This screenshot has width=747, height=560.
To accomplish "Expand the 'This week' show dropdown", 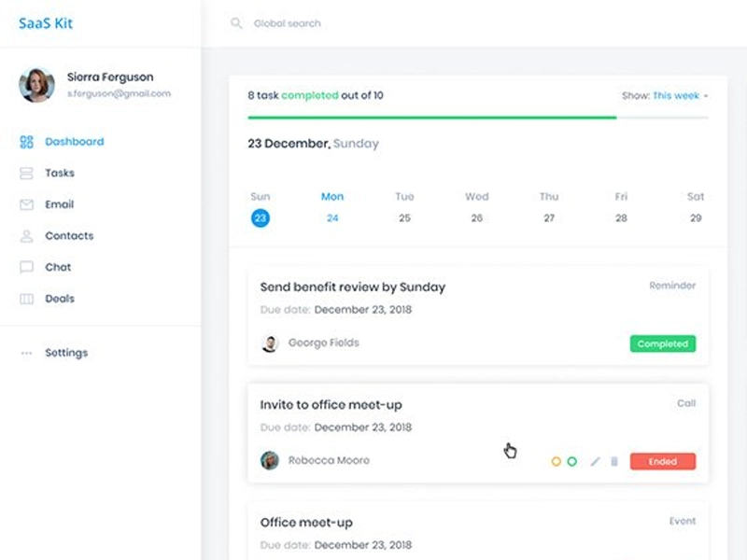I will pyautogui.click(x=679, y=95).
